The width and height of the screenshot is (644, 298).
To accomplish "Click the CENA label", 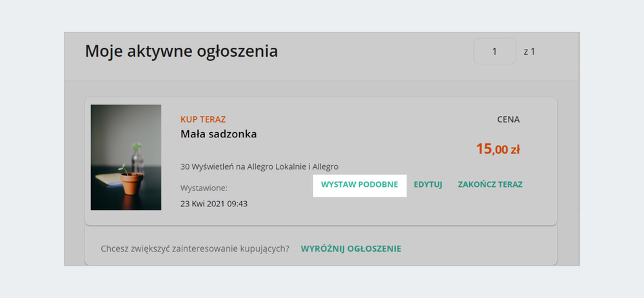I will pos(508,119).
